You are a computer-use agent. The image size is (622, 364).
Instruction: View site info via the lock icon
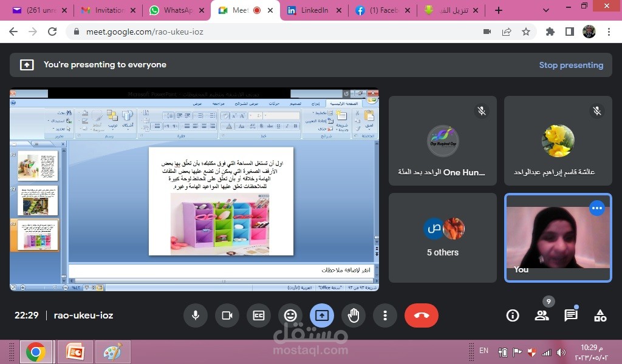(77, 32)
